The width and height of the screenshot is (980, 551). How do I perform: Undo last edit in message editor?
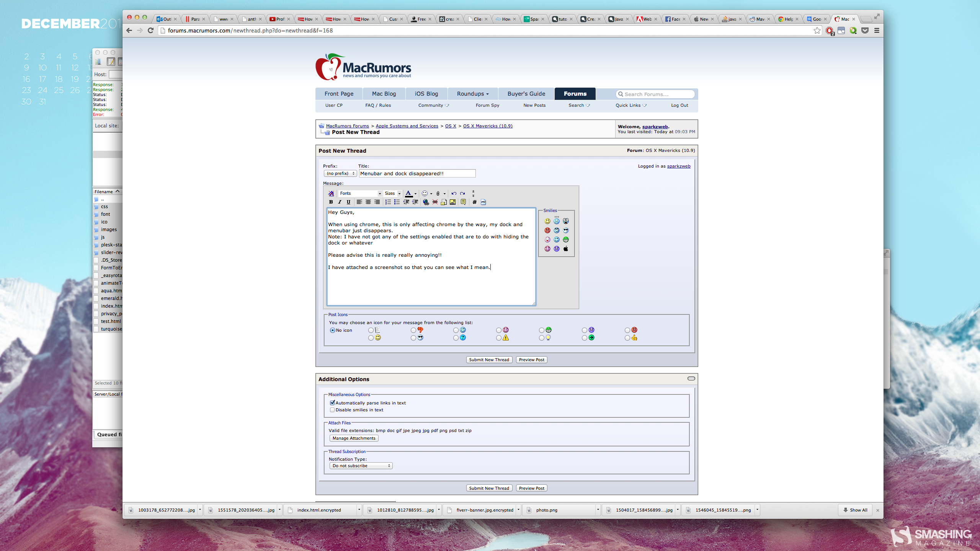pyautogui.click(x=454, y=194)
